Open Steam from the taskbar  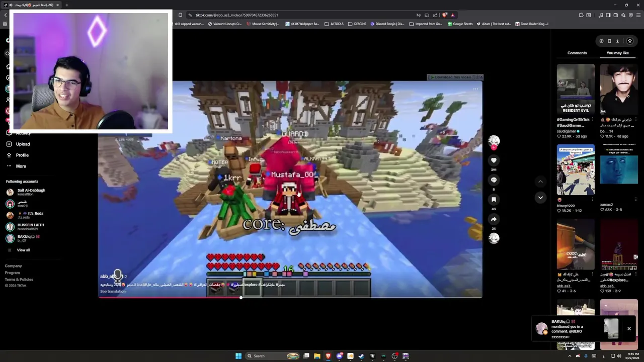click(x=361, y=356)
